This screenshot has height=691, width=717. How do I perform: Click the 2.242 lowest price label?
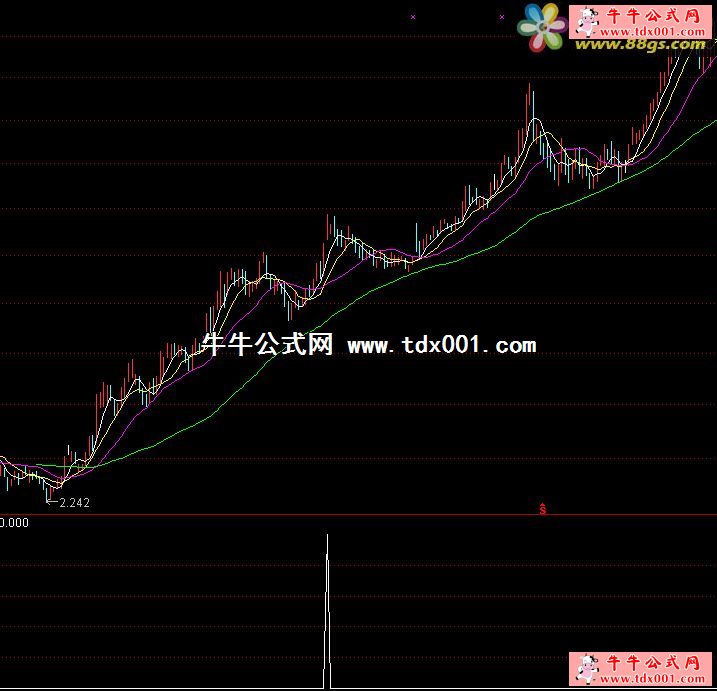74,503
